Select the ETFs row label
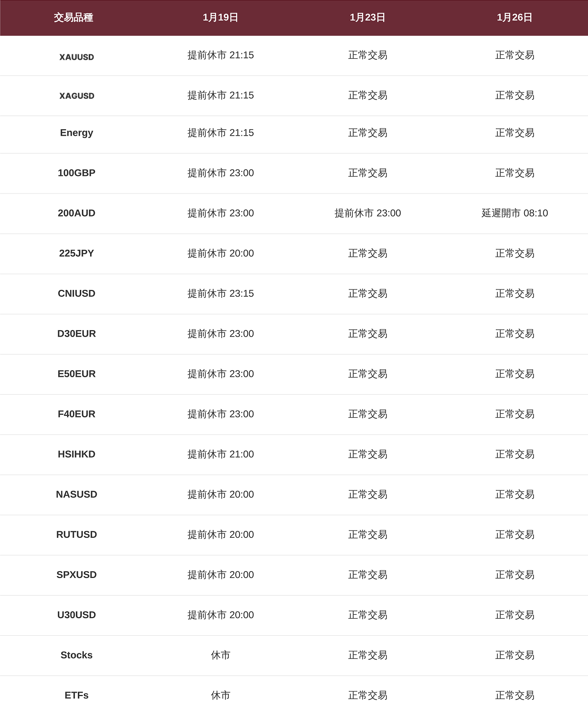 [x=76, y=695]
